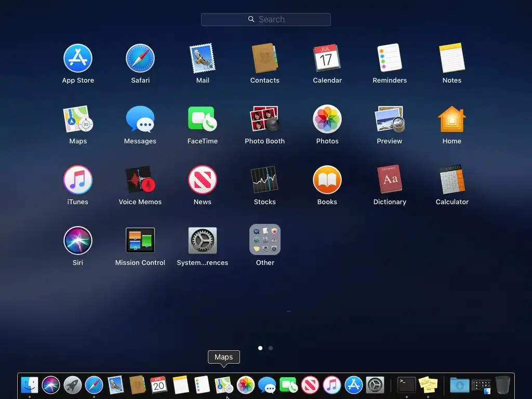
Task: Click iTunes note in the Dock
Action: (x=332, y=385)
